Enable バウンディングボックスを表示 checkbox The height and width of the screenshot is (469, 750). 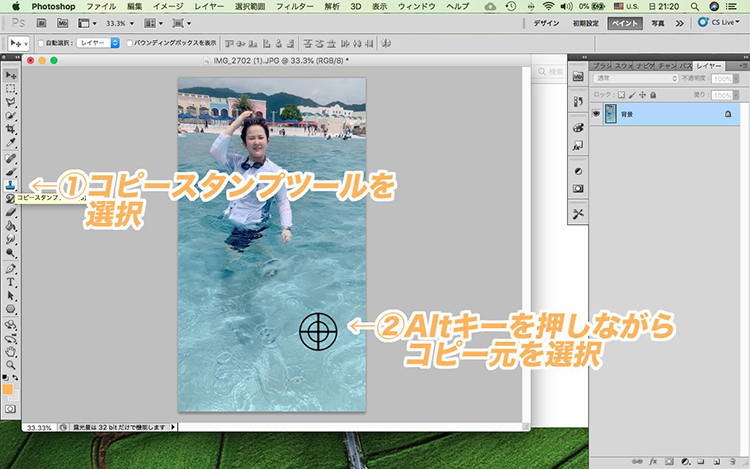click(x=129, y=43)
